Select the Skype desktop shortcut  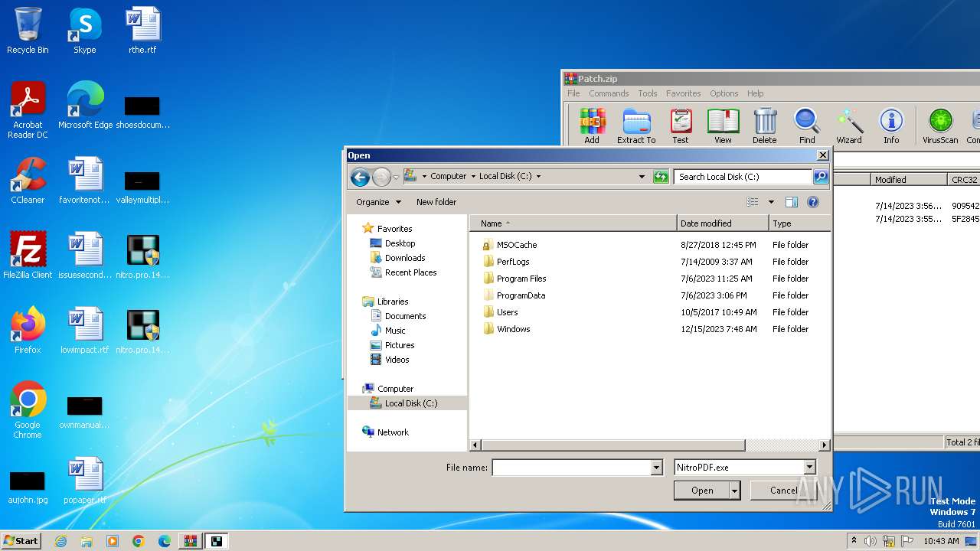coord(85,31)
